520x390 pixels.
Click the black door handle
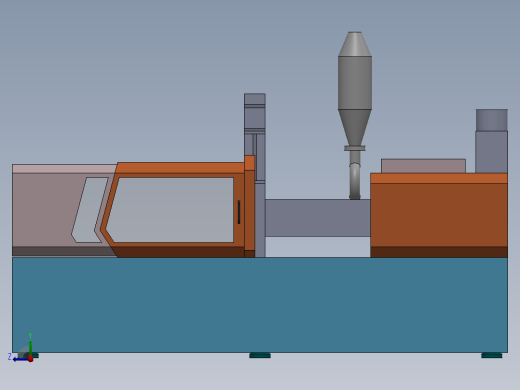pyautogui.click(x=239, y=212)
